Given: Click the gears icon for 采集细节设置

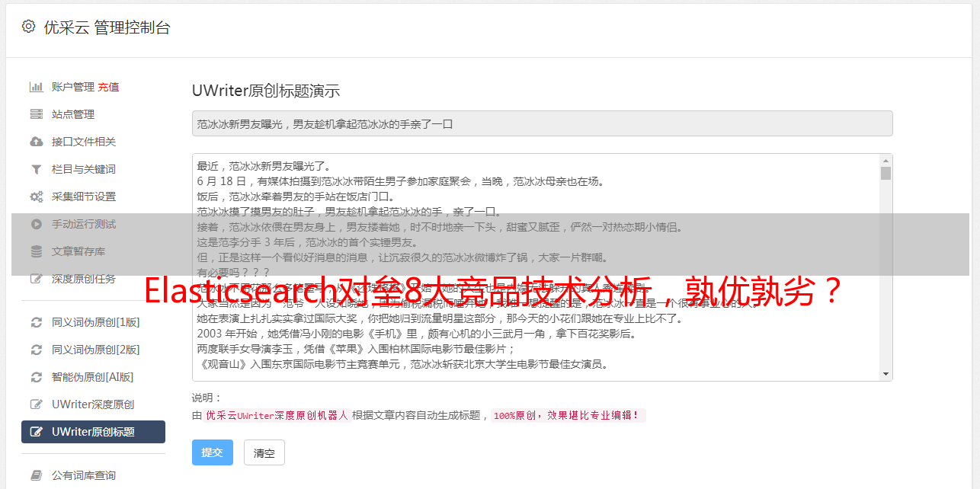Looking at the screenshot, I should pos(36,197).
